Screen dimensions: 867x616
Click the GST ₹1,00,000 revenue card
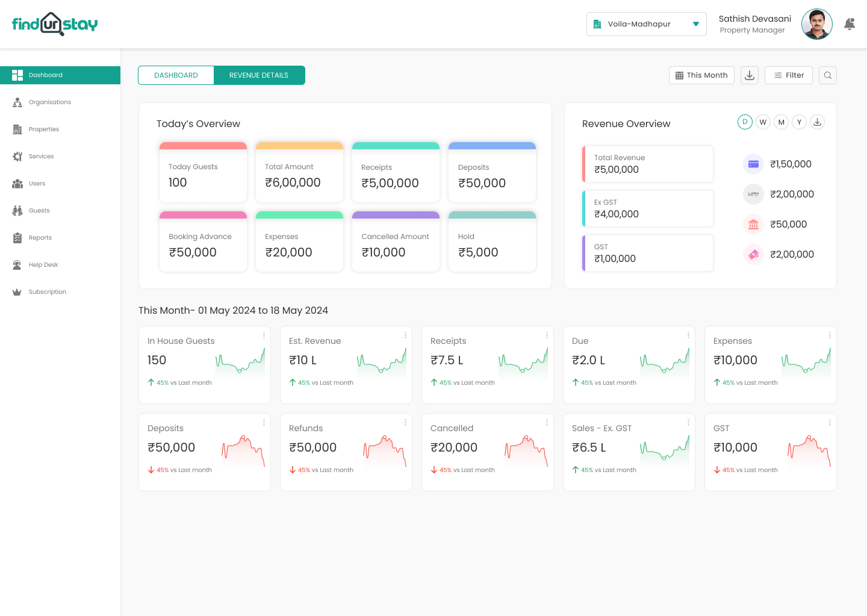(x=648, y=253)
